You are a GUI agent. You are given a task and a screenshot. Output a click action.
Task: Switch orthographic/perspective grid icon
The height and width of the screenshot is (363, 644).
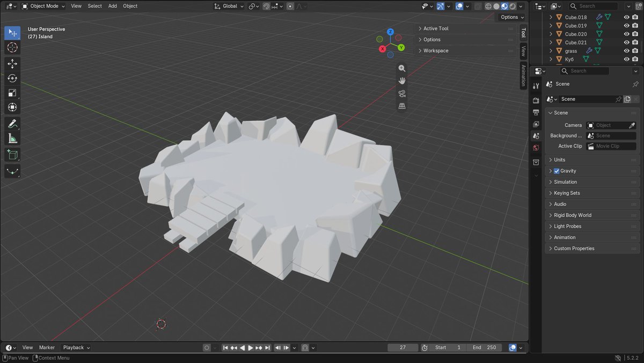click(402, 106)
